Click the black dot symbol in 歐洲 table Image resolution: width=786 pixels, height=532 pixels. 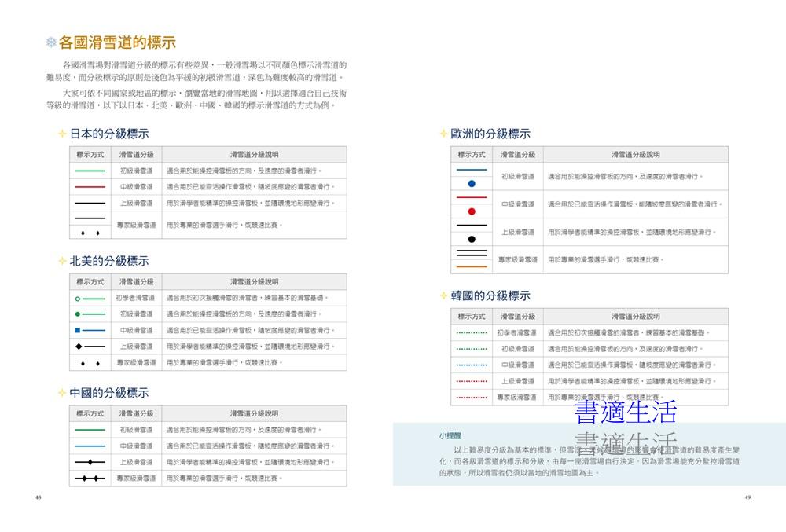coord(472,240)
